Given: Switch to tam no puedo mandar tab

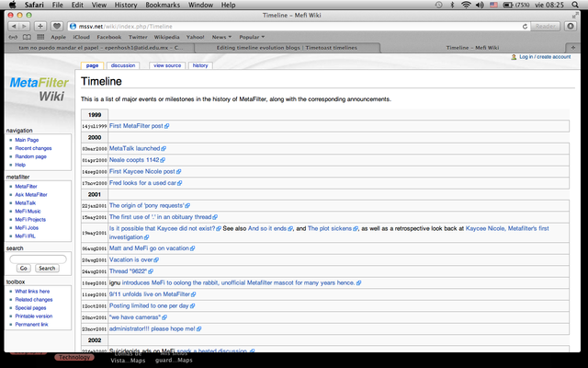Looking at the screenshot, I should click(100, 48).
